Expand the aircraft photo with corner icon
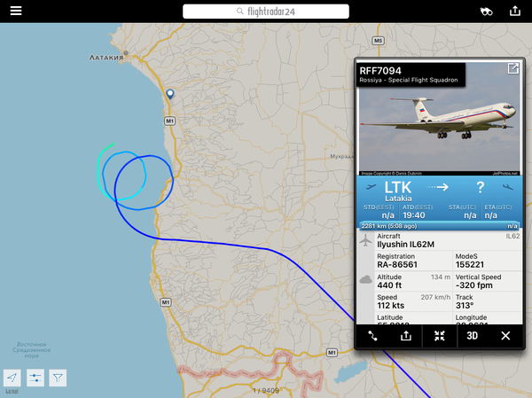The image size is (532, 398). coord(512,68)
